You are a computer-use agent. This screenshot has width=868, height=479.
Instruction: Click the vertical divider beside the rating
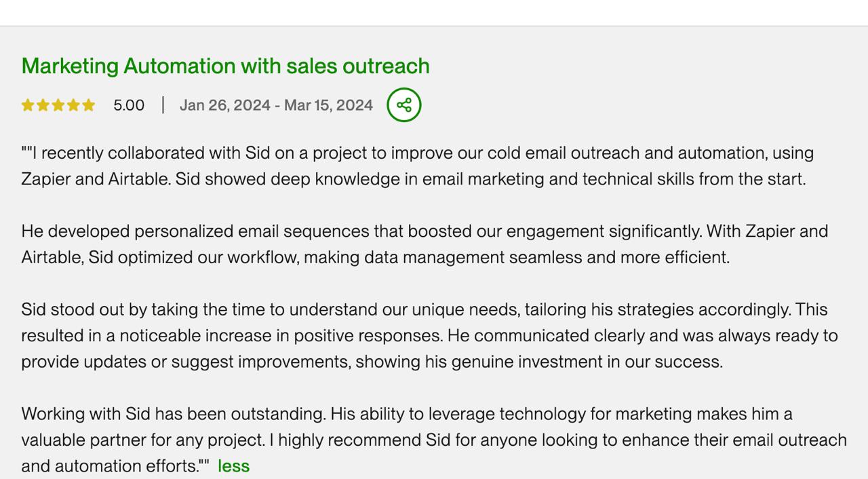point(163,105)
